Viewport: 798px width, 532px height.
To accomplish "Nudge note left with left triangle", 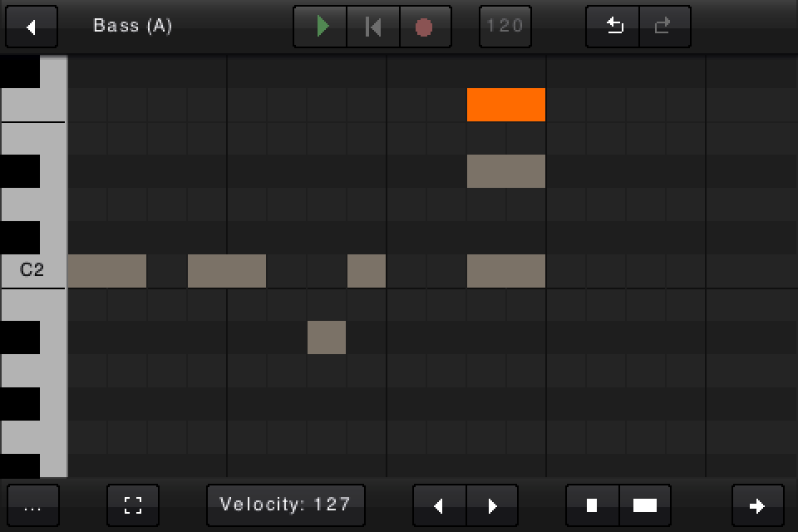I will (439, 505).
